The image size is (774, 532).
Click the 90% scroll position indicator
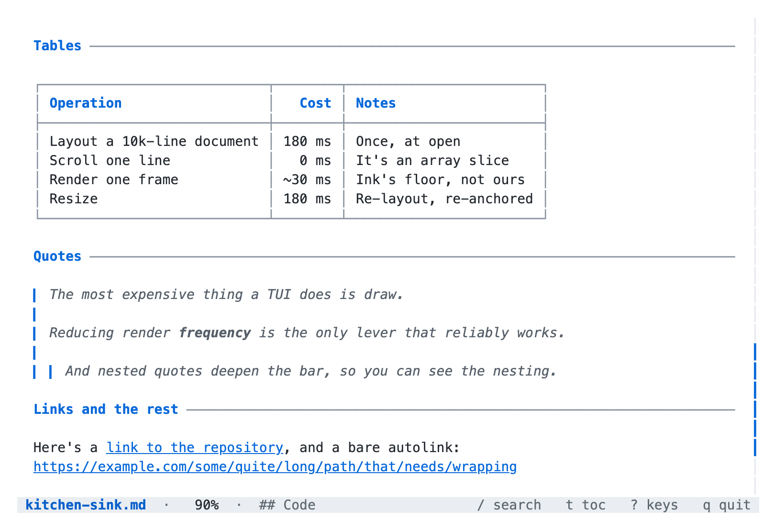(207, 505)
